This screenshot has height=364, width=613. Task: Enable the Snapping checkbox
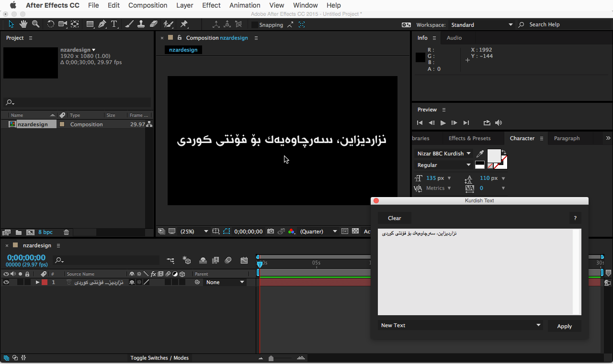point(255,25)
